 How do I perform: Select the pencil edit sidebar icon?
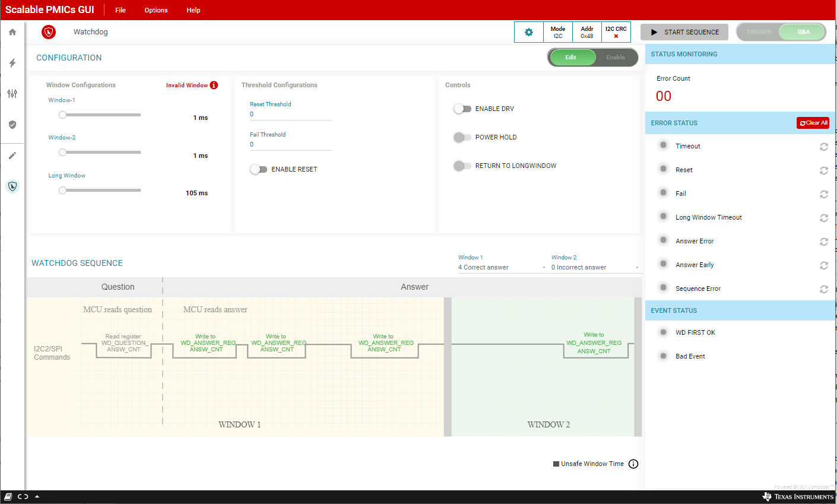pyautogui.click(x=12, y=156)
